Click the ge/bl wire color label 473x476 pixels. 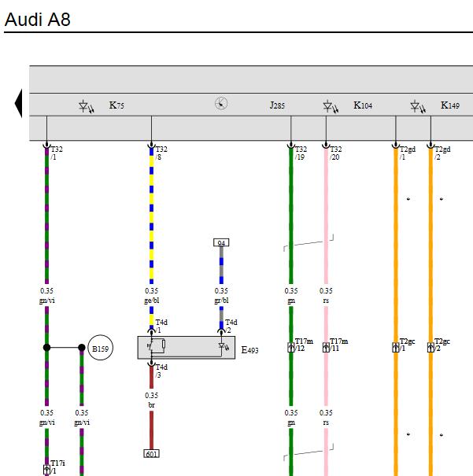point(151,301)
